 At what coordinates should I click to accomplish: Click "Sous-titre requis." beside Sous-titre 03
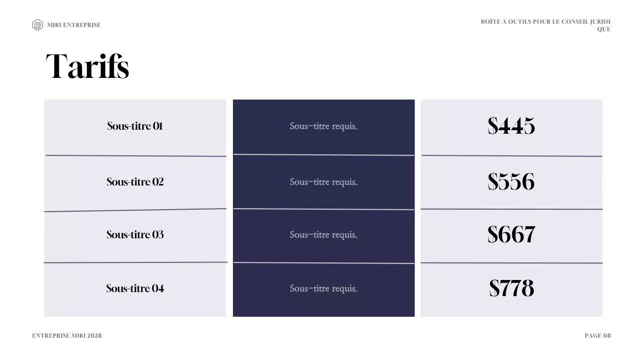[324, 235]
